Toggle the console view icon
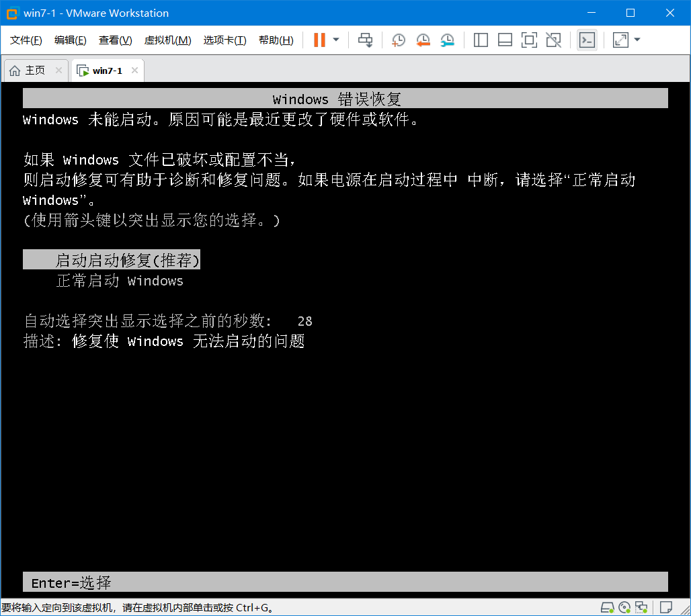This screenshot has height=616, width=691. (x=587, y=40)
